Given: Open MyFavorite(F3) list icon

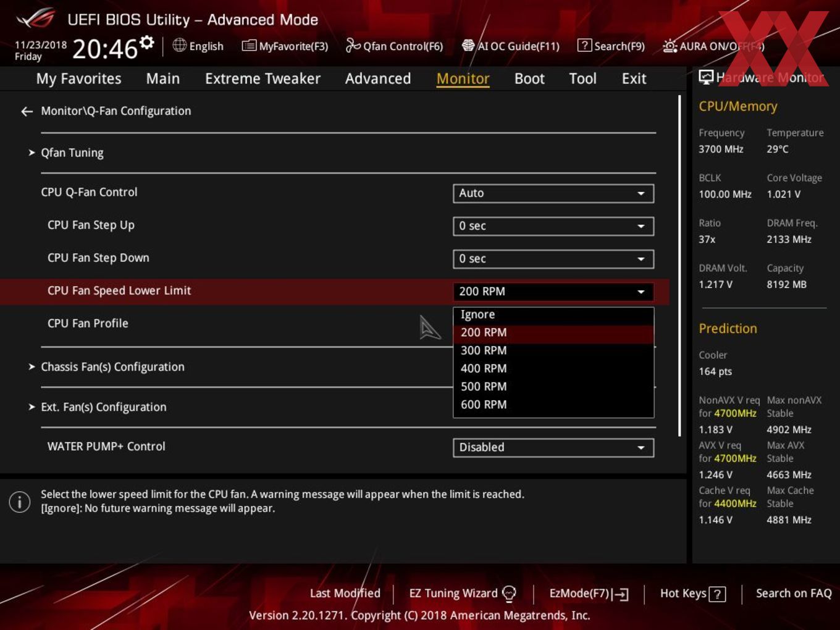Looking at the screenshot, I should click(248, 46).
